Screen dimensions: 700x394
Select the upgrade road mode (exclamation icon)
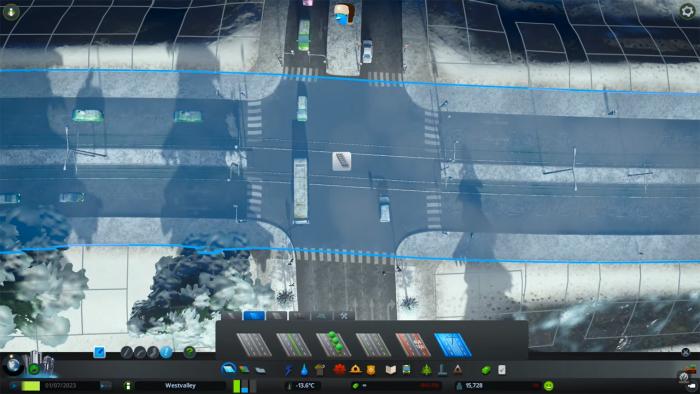coord(166,353)
